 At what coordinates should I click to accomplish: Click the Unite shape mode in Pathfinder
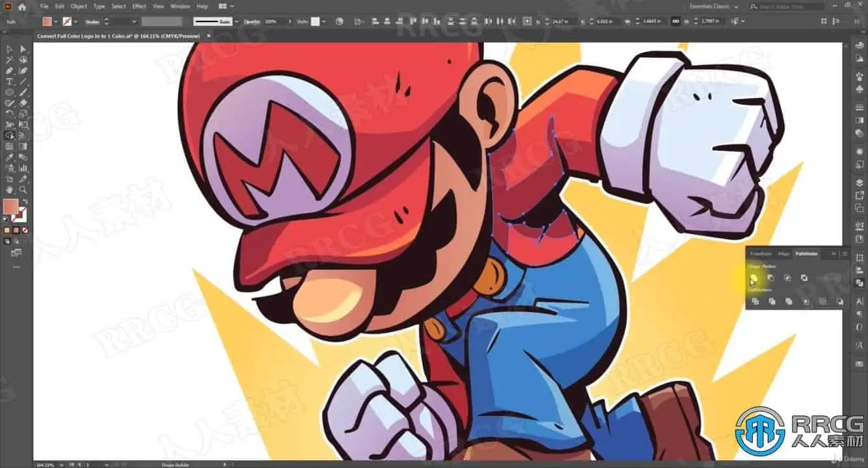[x=753, y=278]
